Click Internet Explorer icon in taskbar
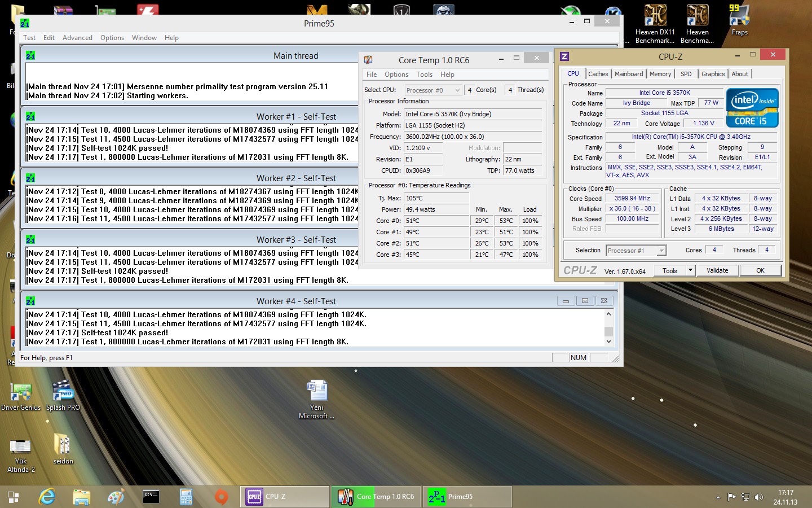 coord(47,497)
